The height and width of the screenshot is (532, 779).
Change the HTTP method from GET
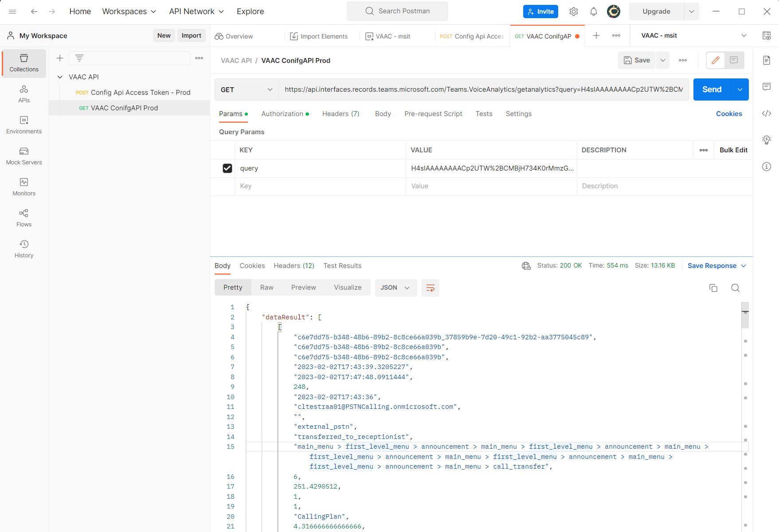pos(247,89)
